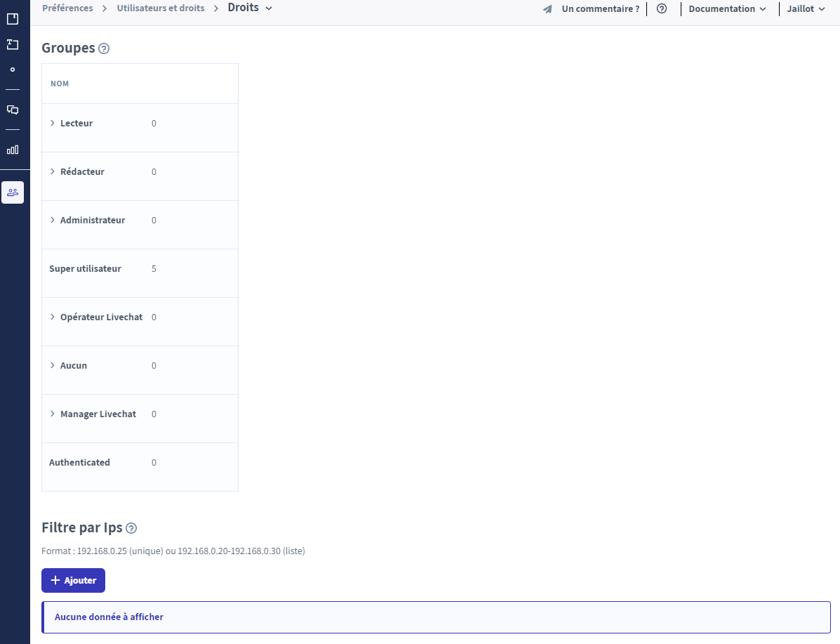Open the topmost square sidebar icon

click(x=13, y=19)
